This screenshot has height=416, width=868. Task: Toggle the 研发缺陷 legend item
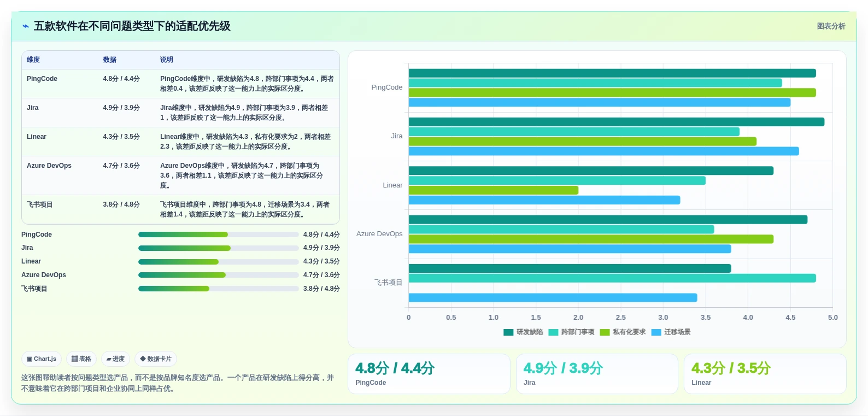click(523, 332)
